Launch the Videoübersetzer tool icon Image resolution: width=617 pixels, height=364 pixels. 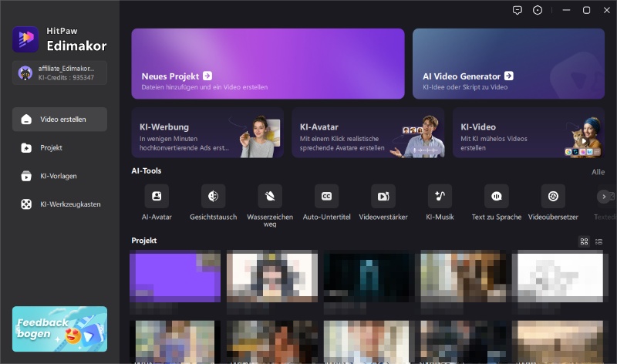coord(553,196)
